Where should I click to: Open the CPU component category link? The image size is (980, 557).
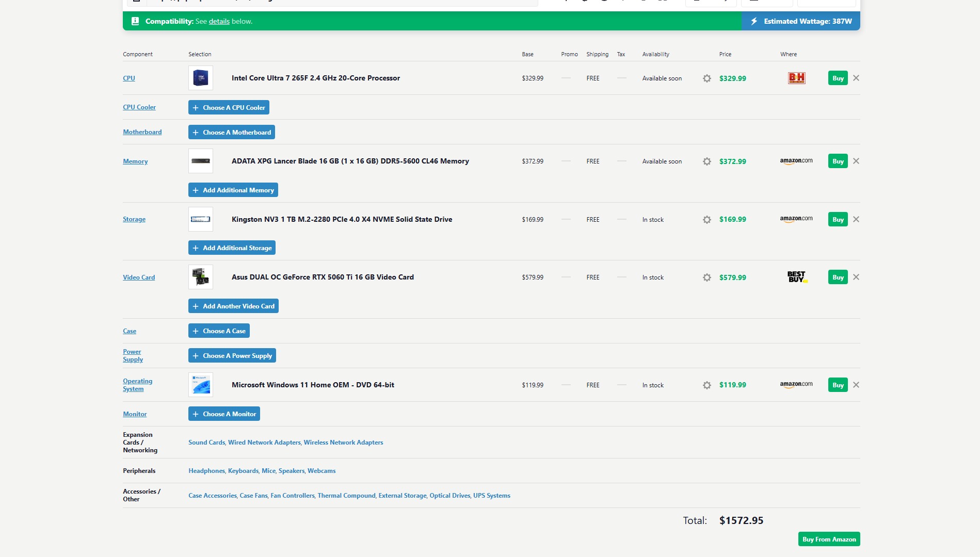pos(129,78)
